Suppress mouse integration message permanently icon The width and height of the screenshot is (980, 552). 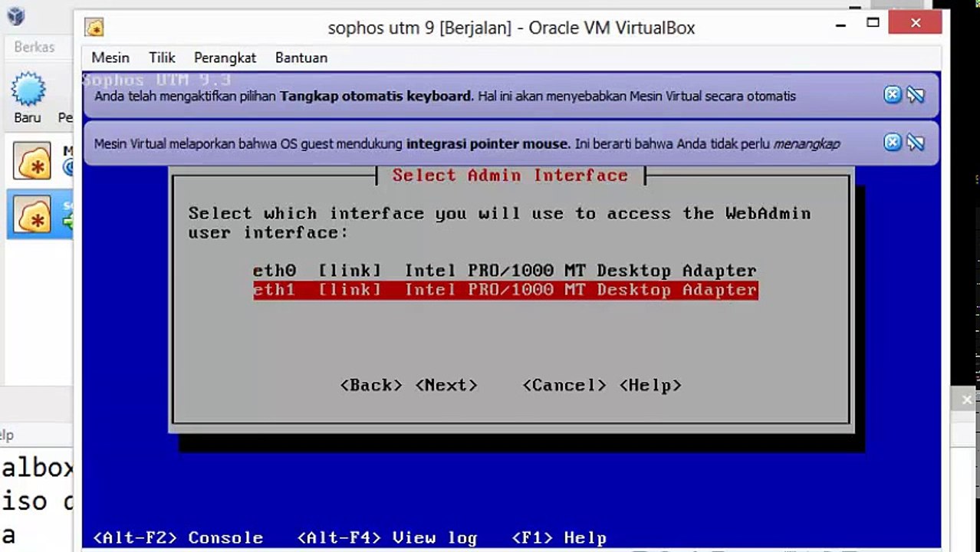click(916, 143)
